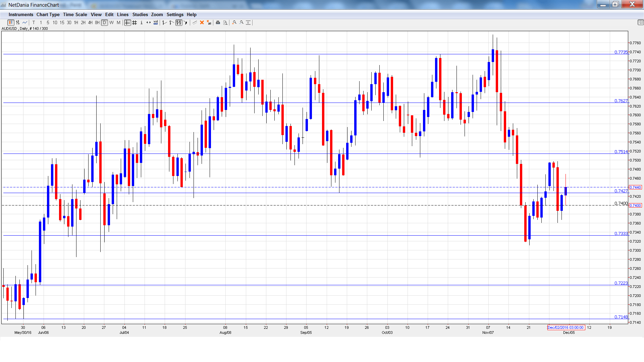Select the weekly W timescale button
This screenshot has width=644, height=362.
pyautogui.click(x=112, y=22)
